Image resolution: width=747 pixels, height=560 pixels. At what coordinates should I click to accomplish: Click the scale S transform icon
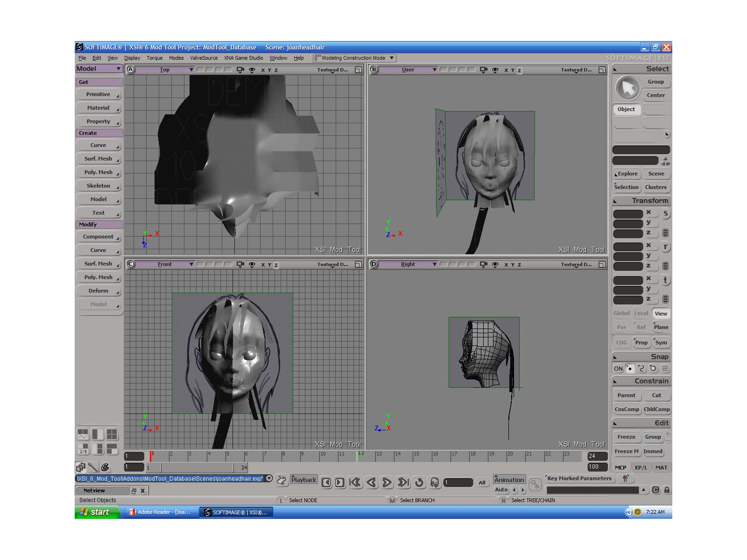(665, 214)
